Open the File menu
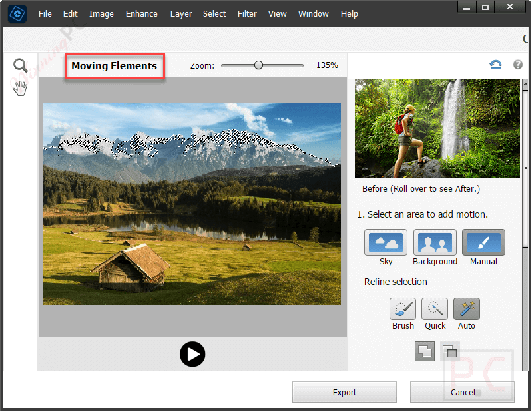The width and height of the screenshot is (532, 412). pyautogui.click(x=45, y=14)
